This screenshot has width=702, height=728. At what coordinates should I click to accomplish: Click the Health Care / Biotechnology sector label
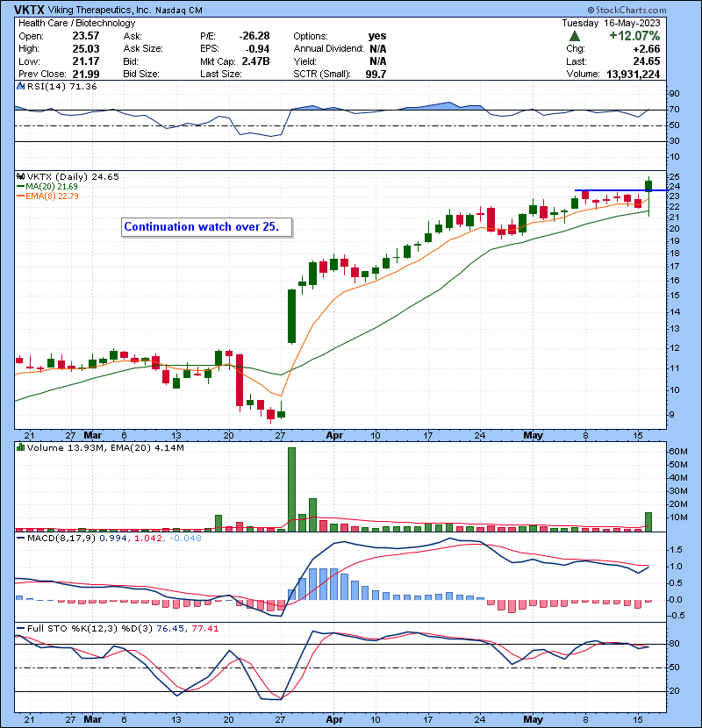76,23
